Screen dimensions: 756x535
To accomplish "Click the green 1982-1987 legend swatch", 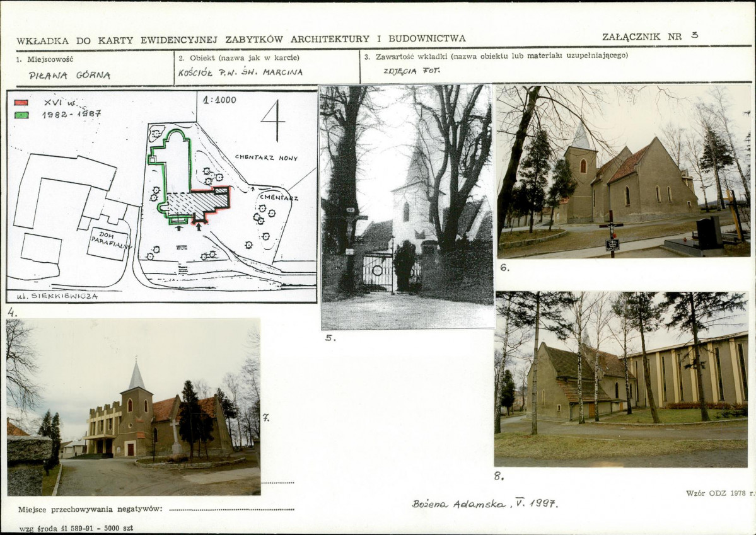I will coord(21,115).
